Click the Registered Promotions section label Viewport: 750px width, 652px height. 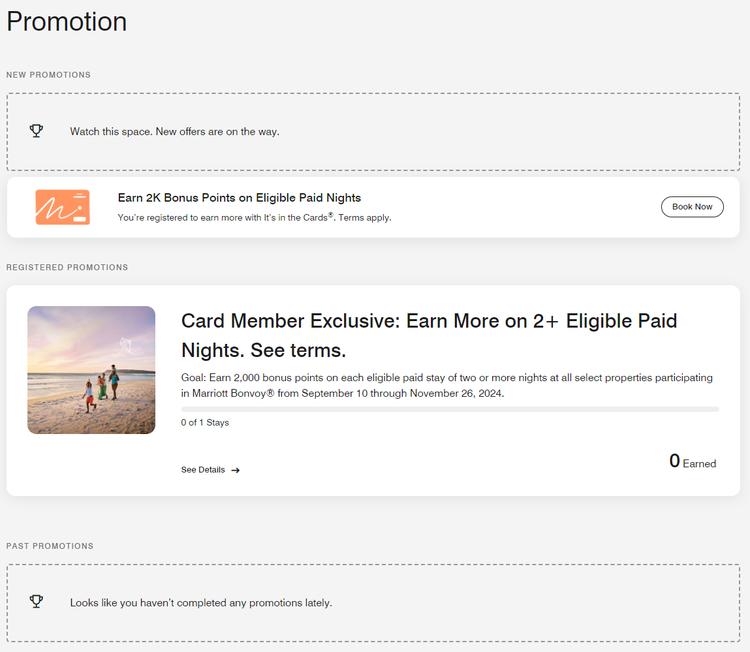pos(67,268)
